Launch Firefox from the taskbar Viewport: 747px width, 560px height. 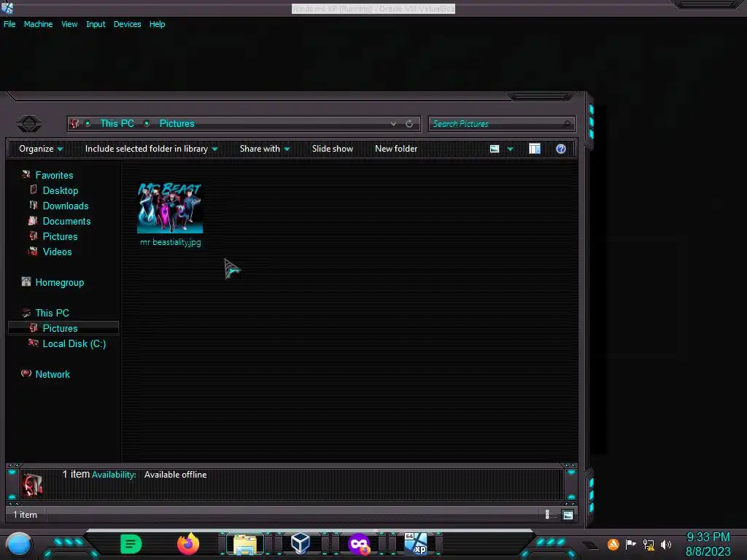point(187,544)
